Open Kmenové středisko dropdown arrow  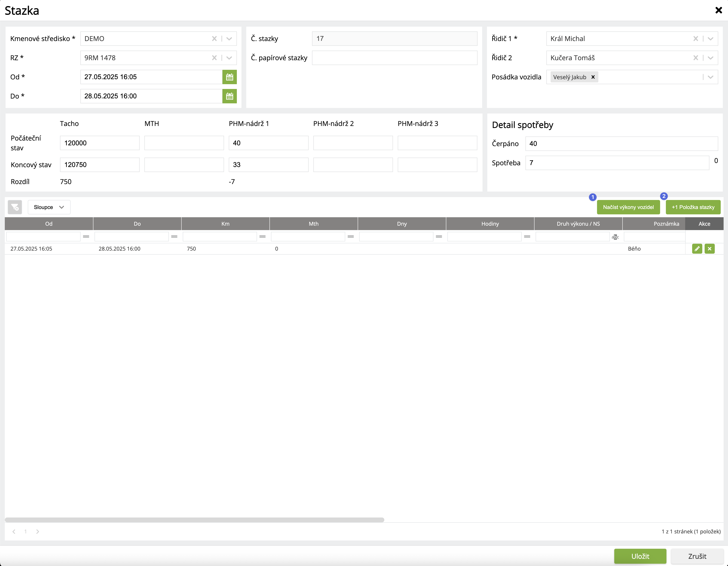229,39
